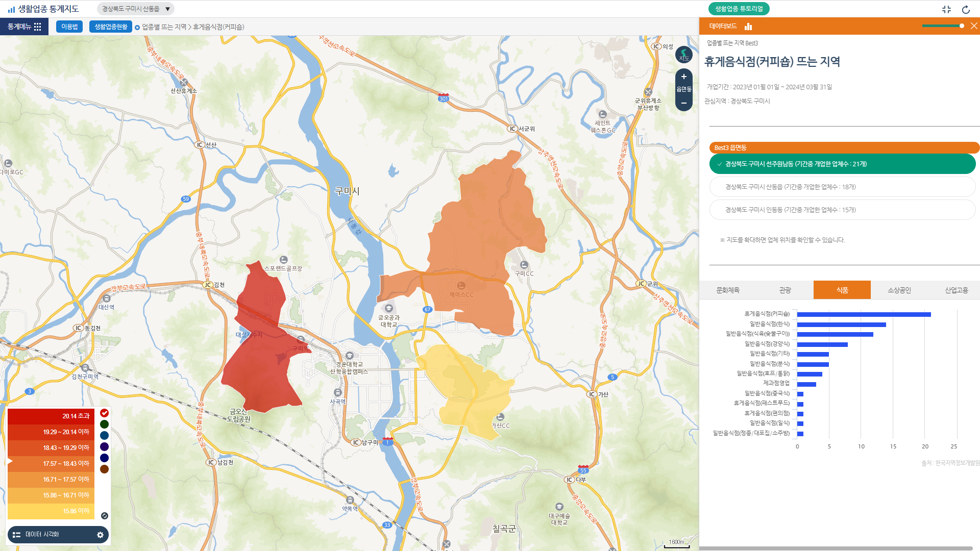
Task: Click the 구미CC golf marker
Action: point(524,265)
